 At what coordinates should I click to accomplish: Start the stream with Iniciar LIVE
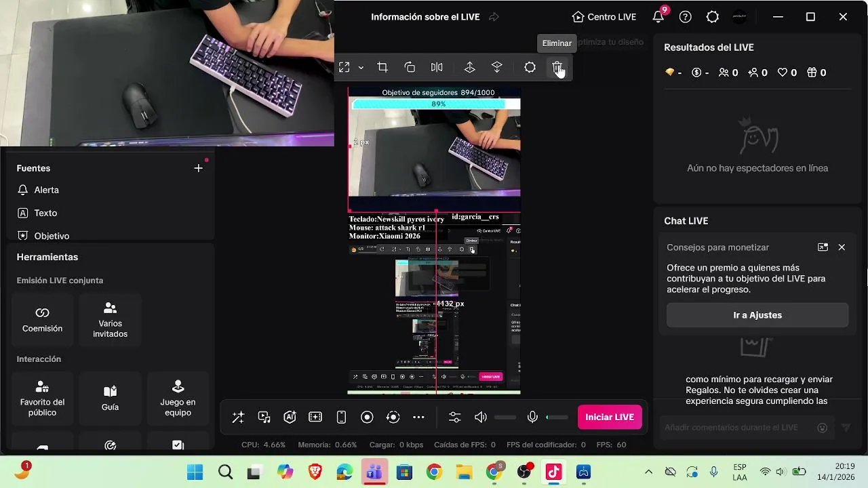pyautogui.click(x=610, y=418)
